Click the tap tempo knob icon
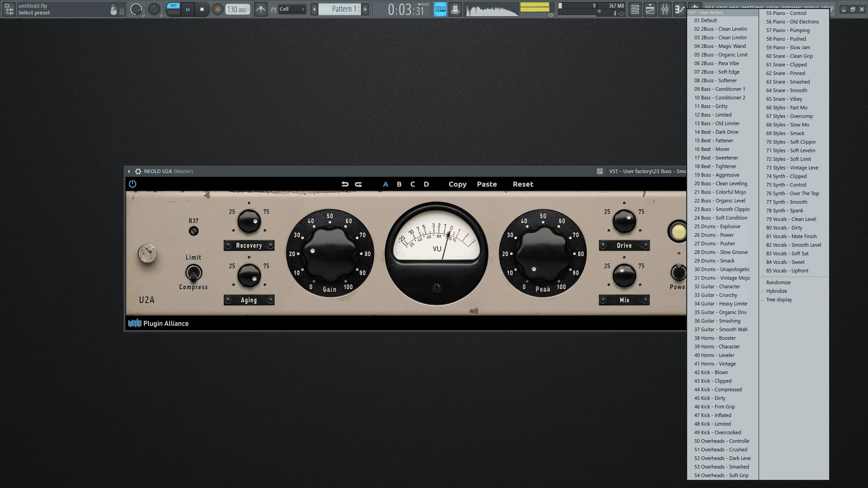This screenshot has width=868, height=488. [x=455, y=9]
